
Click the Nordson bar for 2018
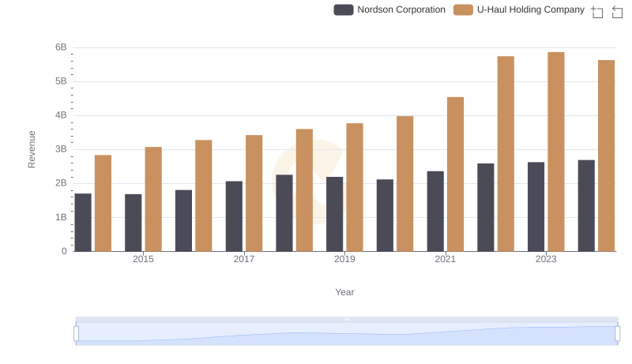(284, 213)
